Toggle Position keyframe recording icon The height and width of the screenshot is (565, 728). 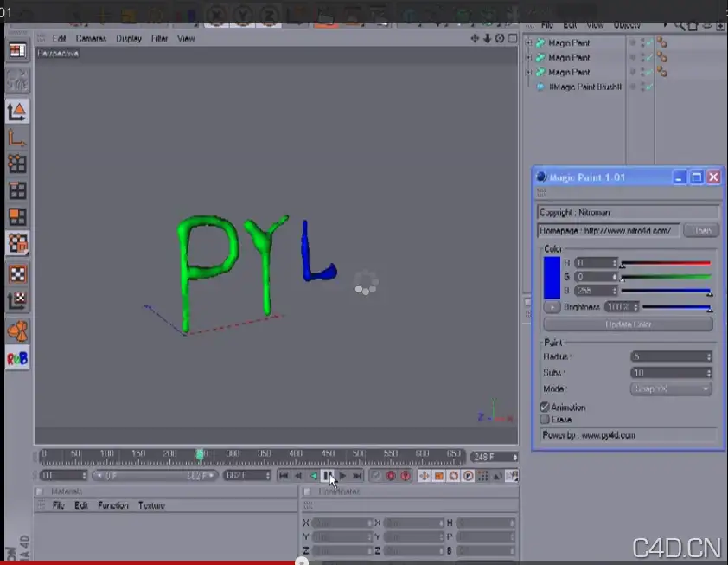[424, 476]
